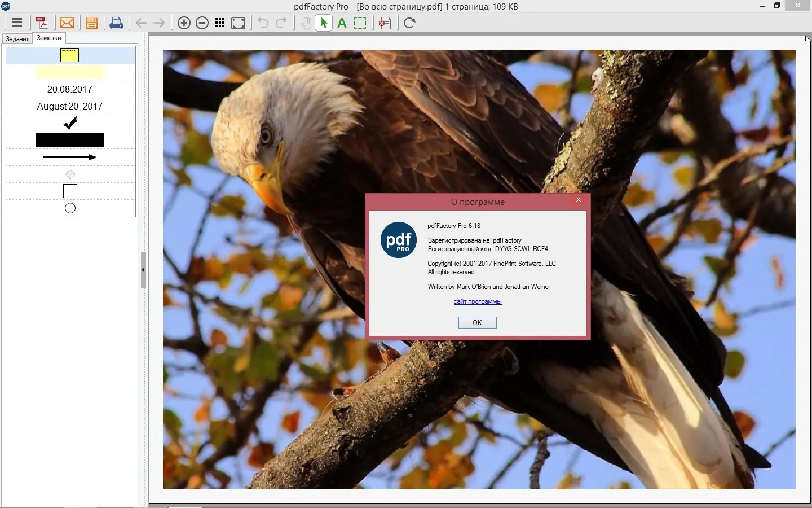Select the dashed rectangle snapshot tool
Image resolution: width=812 pixels, height=508 pixels.
pyautogui.click(x=360, y=23)
